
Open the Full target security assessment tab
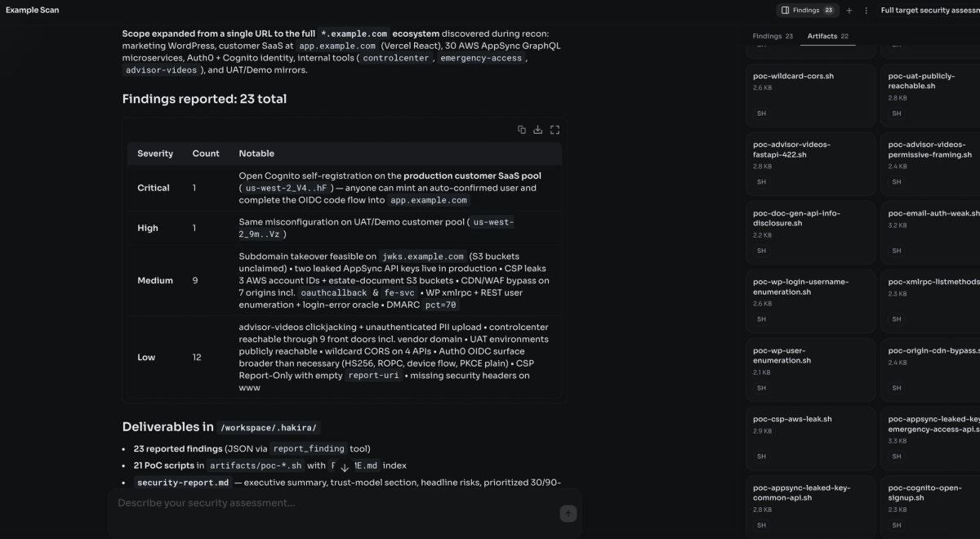click(x=930, y=11)
